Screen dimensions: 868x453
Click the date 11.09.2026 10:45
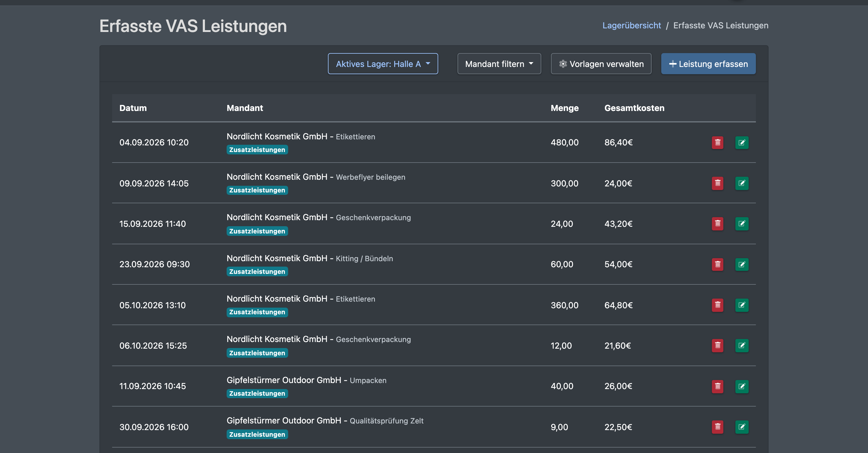click(x=152, y=386)
